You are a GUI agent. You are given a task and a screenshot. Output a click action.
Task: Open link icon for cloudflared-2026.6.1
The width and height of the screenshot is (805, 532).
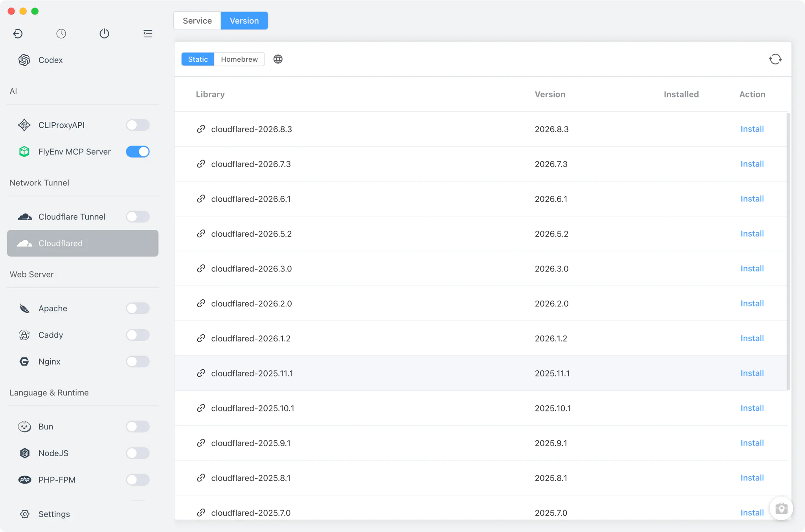[x=201, y=199]
